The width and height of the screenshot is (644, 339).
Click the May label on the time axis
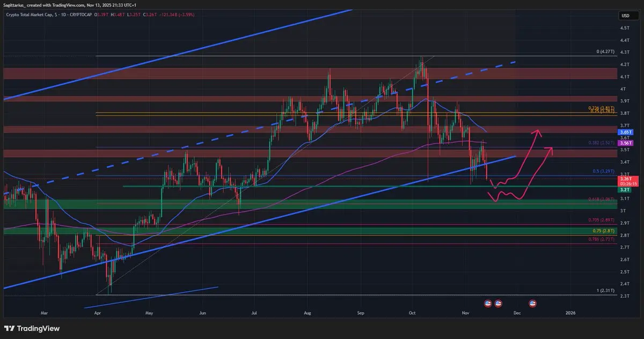point(149,312)
